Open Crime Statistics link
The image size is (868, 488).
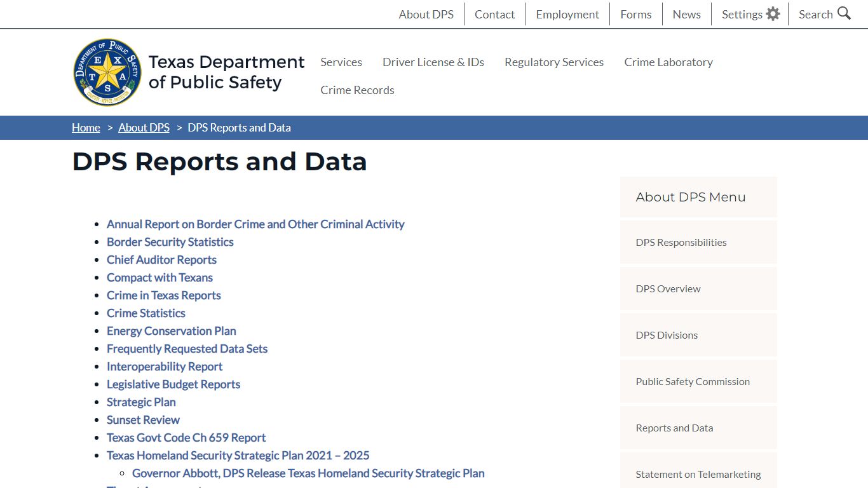pyautogui.click(x=146, y=313)
